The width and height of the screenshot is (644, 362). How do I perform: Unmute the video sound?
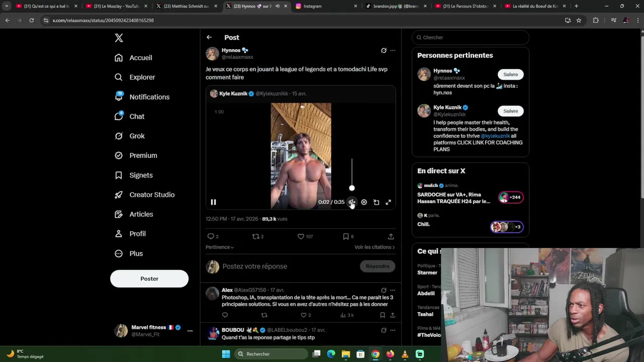(352, 202)
